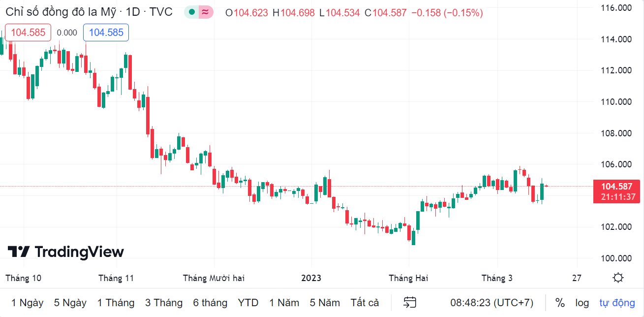644x317 pixels.
Task: Select the "5 Năm" time range
Action: pos(325,302)
